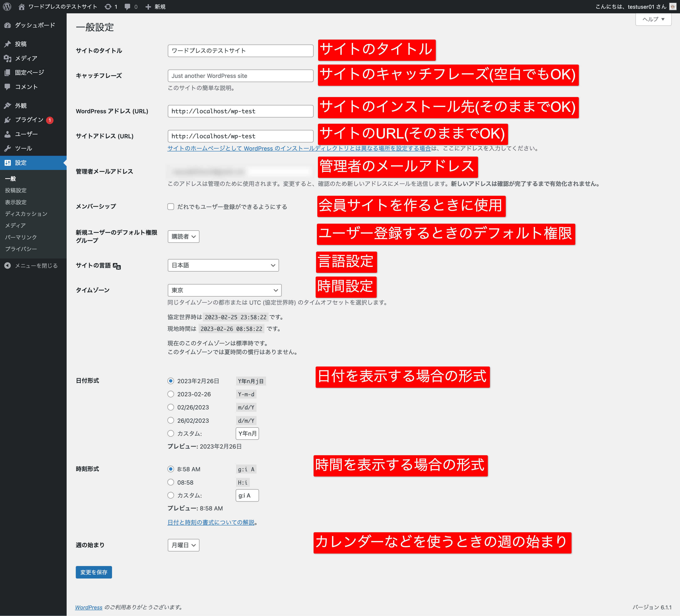Screen dimensions: 680x616
Task: Click the plus icon for 新規
Action: 148,6
